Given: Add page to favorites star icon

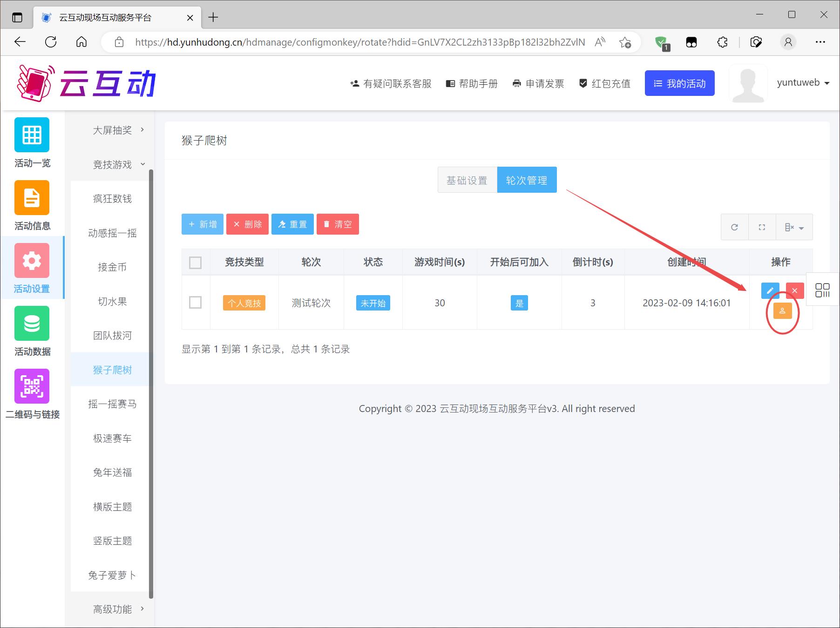Looking at the screenshot, I should point(625,42).
